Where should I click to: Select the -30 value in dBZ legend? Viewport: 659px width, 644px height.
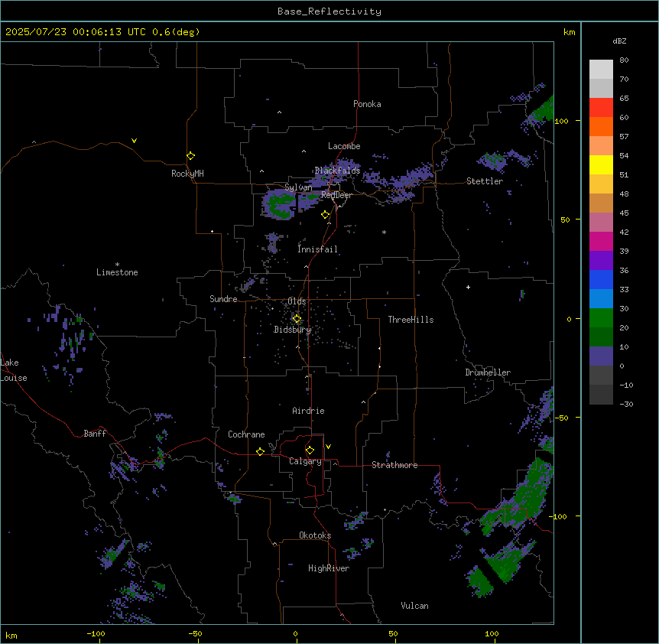(626, 405)
